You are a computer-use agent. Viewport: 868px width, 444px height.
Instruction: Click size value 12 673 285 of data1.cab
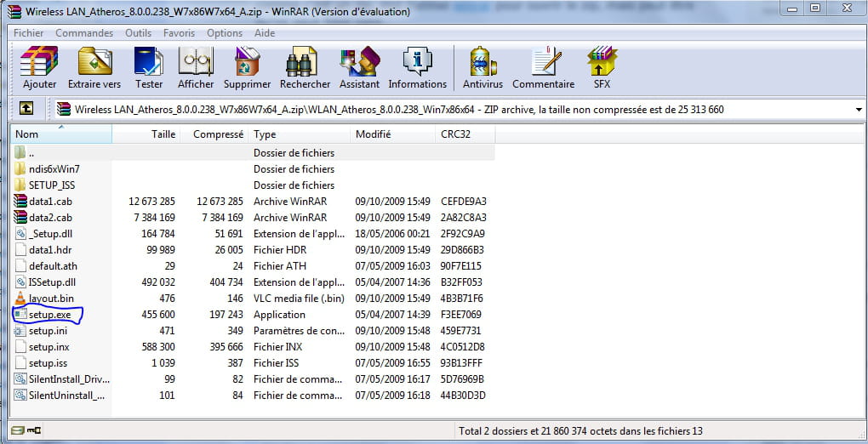(x=151, y=202)
